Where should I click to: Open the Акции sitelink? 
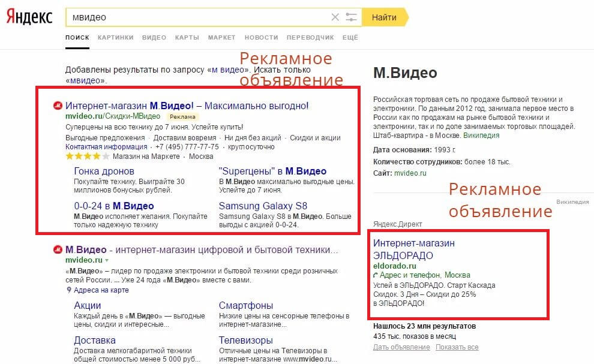(x=88, y=305)
